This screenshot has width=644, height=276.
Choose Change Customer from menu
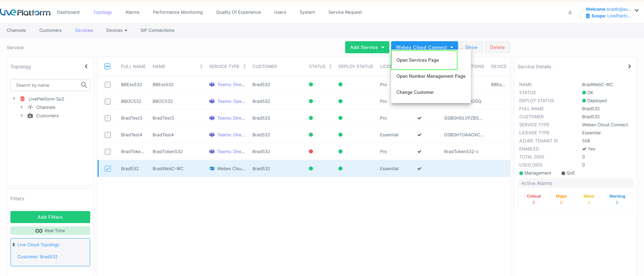click(431, 92)
